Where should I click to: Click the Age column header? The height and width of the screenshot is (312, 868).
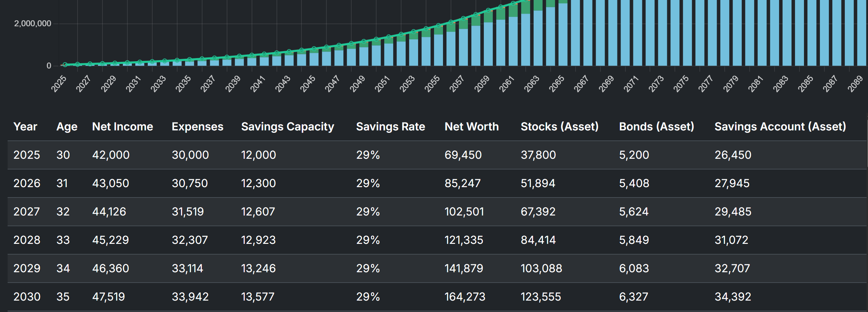click(x=67, y=127)
